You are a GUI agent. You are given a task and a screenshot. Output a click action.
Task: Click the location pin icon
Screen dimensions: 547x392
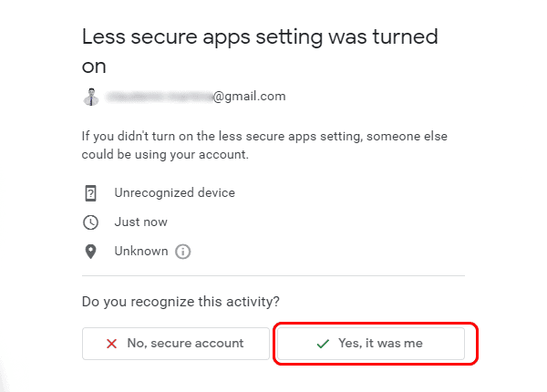(x=89, y=251)
